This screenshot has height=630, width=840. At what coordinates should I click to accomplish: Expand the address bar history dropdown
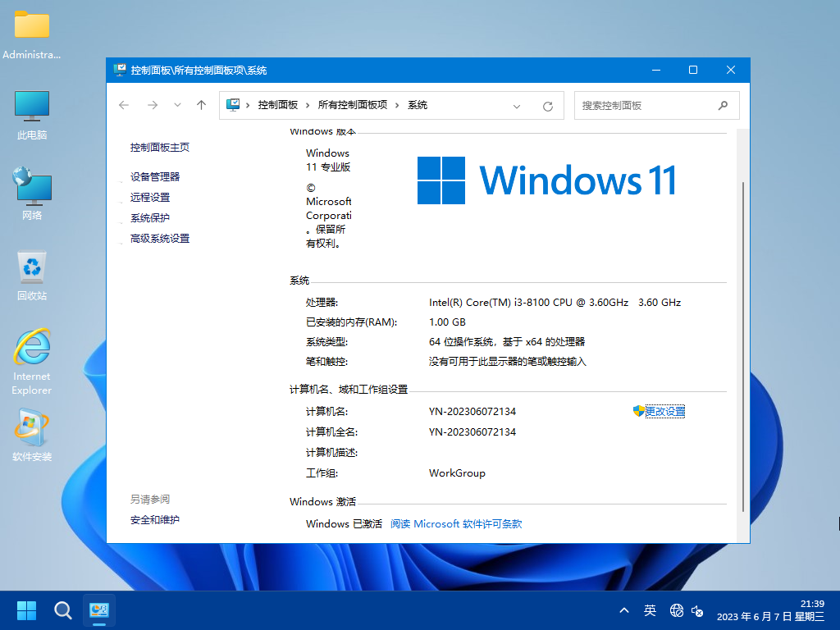pyautogui.click(x=517, y=106)
